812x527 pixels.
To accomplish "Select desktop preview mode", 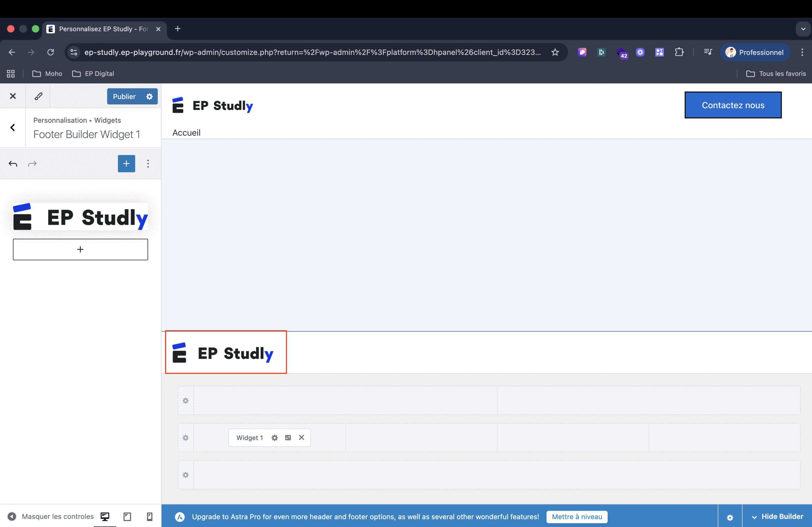I will (x=105, y=516).
